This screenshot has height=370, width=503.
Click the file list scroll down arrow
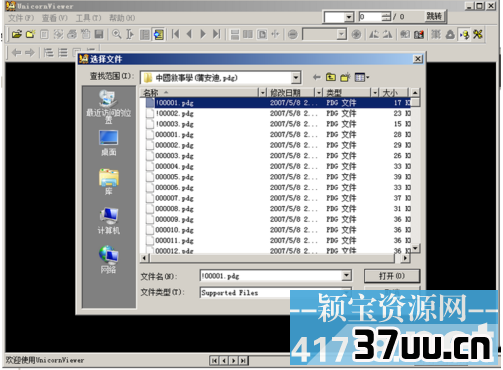(x=415, y=248)
